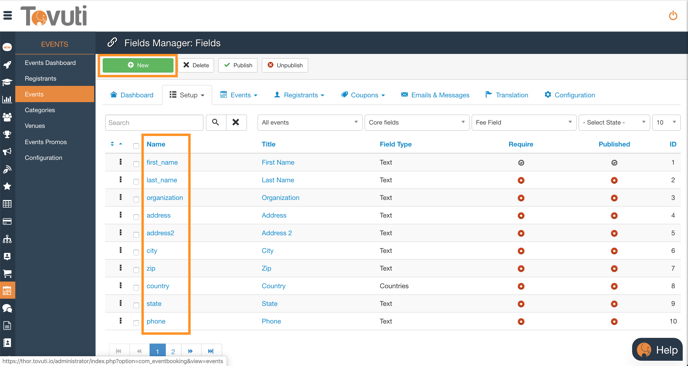Click the three-dot handle for city row

click(120, 250)
